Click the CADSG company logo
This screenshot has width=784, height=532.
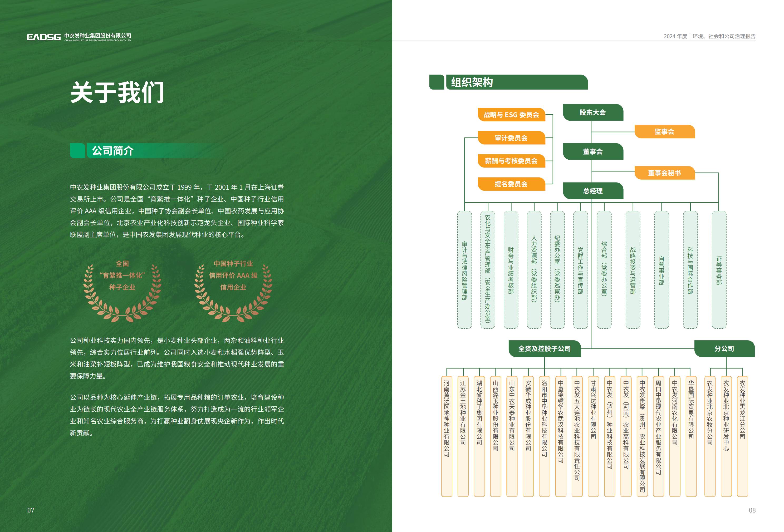[x=44, y=37]
